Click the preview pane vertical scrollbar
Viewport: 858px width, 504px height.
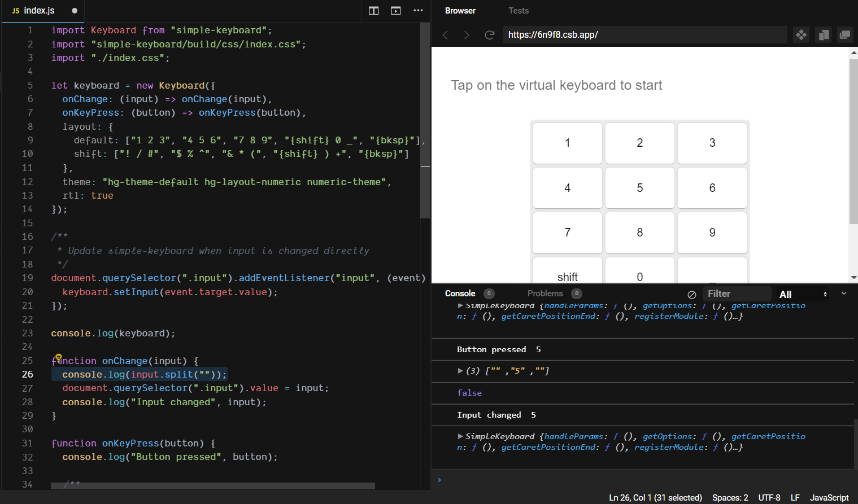pos(853,135)
